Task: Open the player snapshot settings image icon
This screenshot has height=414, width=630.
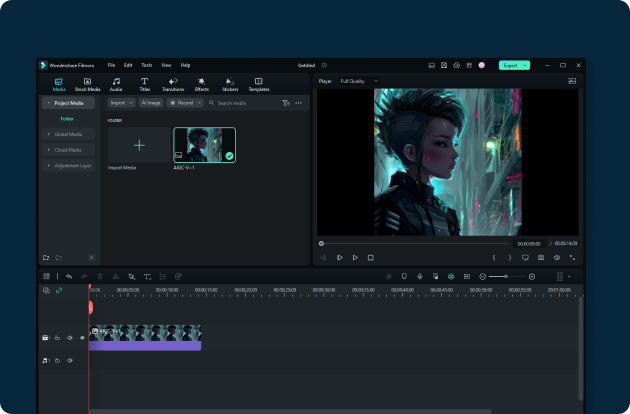Action: click(x=572, y=81)
